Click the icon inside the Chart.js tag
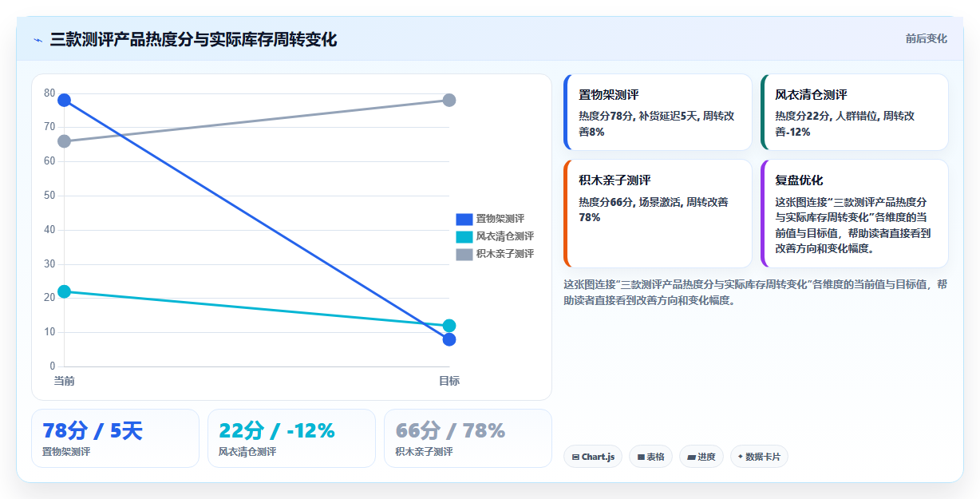Viewport: 980px width, 499px height. (575, 457)
